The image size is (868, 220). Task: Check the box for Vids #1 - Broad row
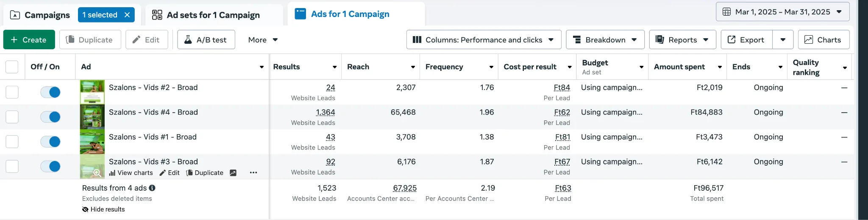12,141
